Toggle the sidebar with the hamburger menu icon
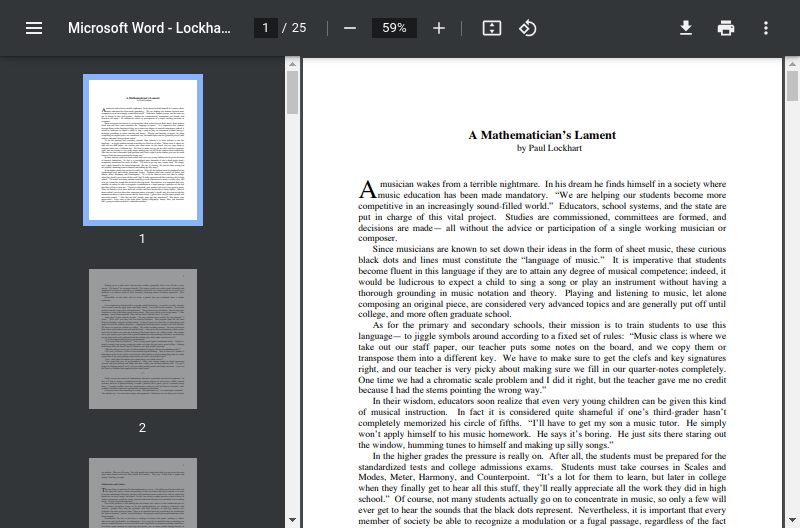 34,28
